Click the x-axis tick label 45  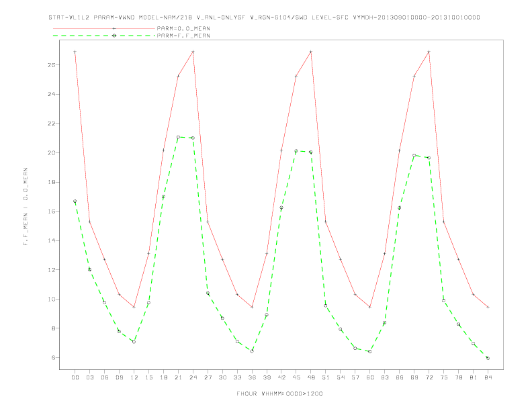(296, 377)
